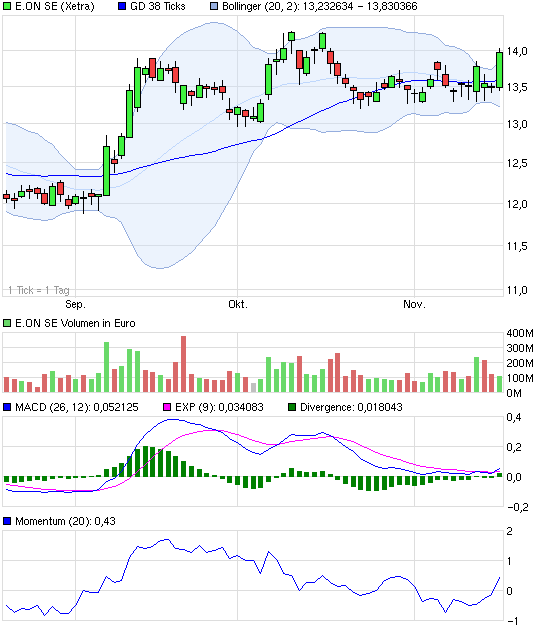Click the 11,5 price axis label
This screenshot has height=629, width=545.
pyautogui.click(x=517, y=246)
